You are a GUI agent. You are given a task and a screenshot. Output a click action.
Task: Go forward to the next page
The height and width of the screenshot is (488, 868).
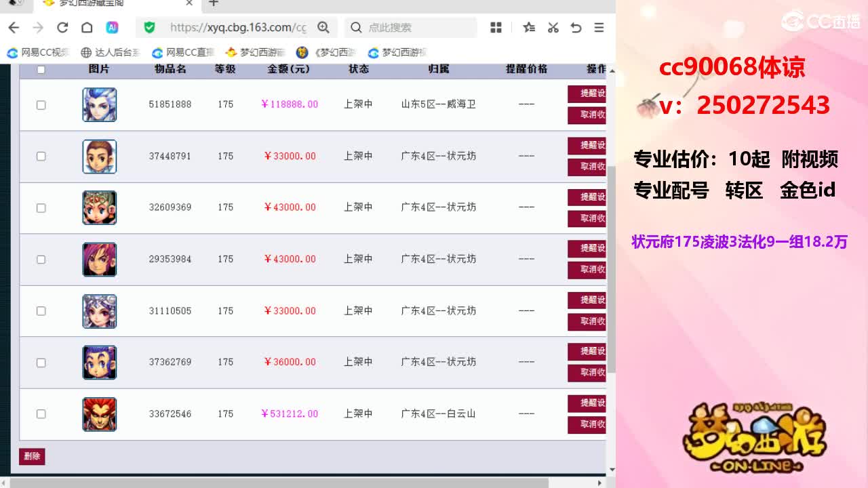tap(38, 28)
